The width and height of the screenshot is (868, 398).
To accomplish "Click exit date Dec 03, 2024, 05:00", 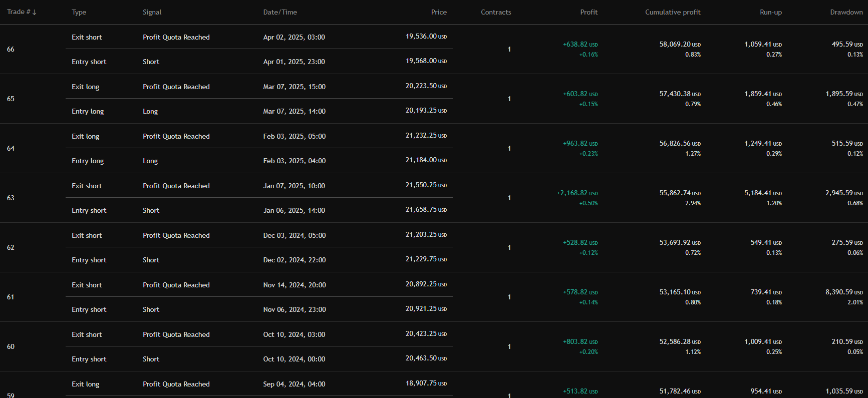I will pyautogui.click(x=295, y=235).
